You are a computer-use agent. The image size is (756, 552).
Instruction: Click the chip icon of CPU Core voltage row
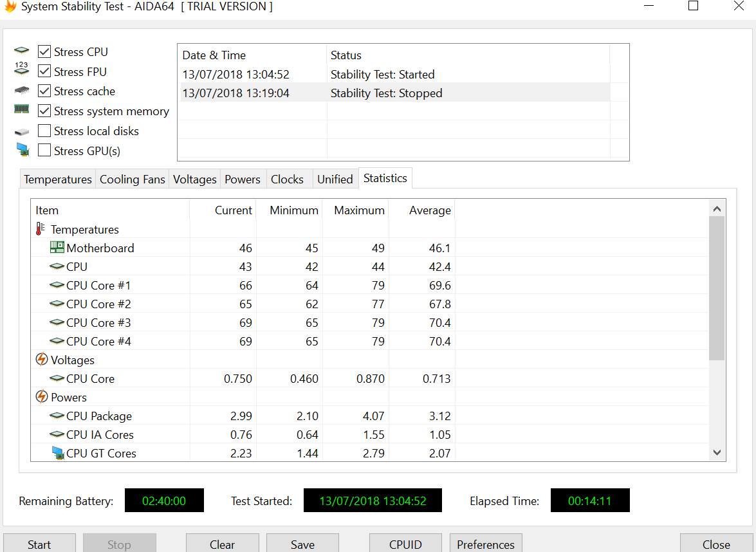click(x=57, y=378)
